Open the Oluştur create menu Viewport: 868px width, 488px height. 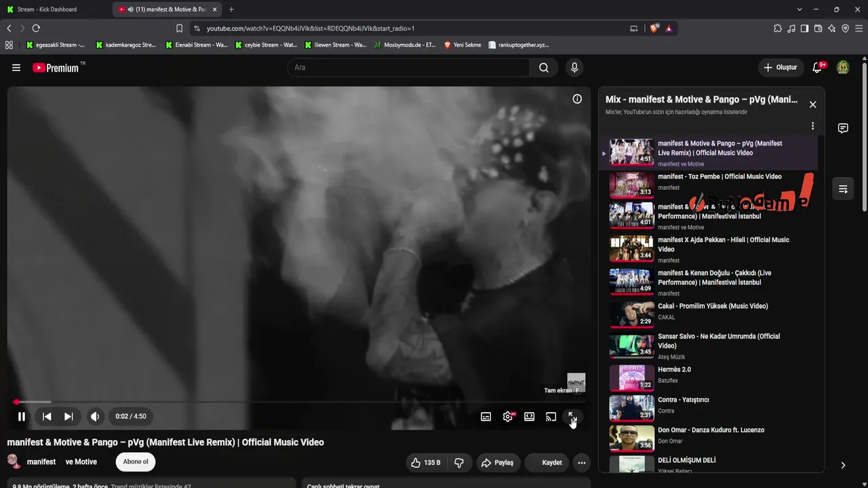(x=780, y=68)
